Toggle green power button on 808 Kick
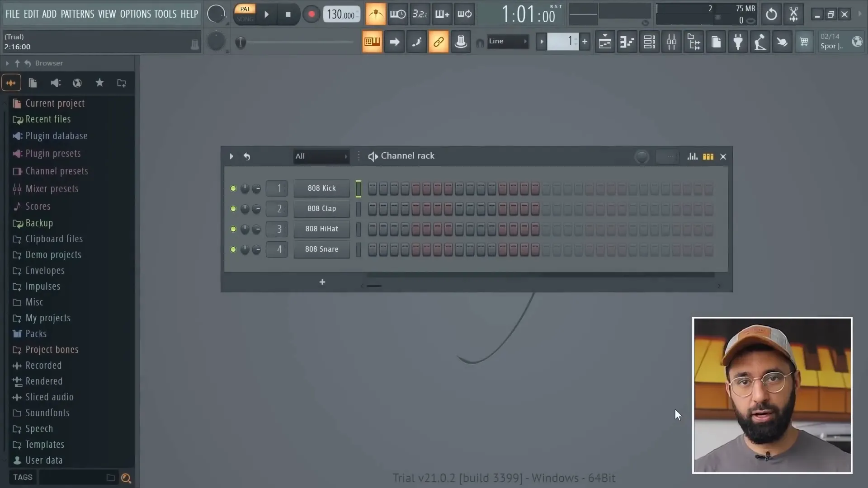The width and height of the screenshot is (868, 488). [x=232, y=188]
